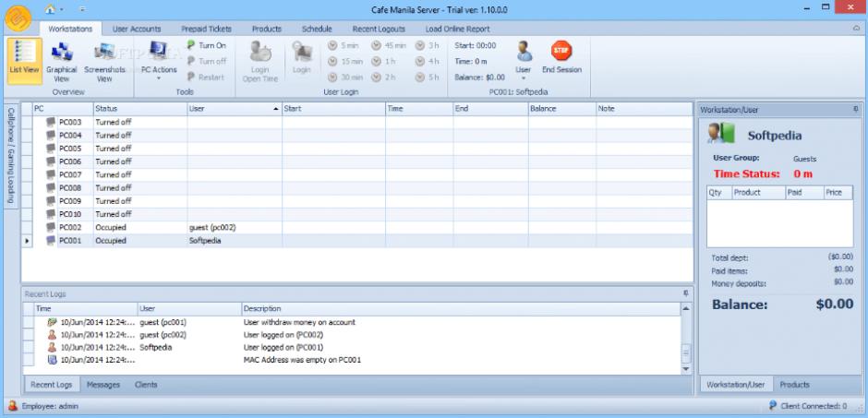Image resolution: width=868 pixels, height=418 pixels.
Task: Select the 4 h login preset
Action: [427, 62]
